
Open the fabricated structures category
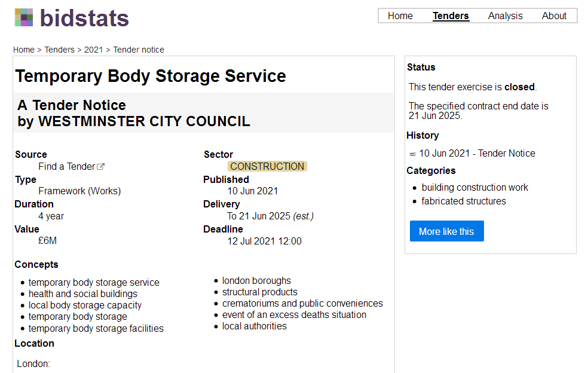463,201
